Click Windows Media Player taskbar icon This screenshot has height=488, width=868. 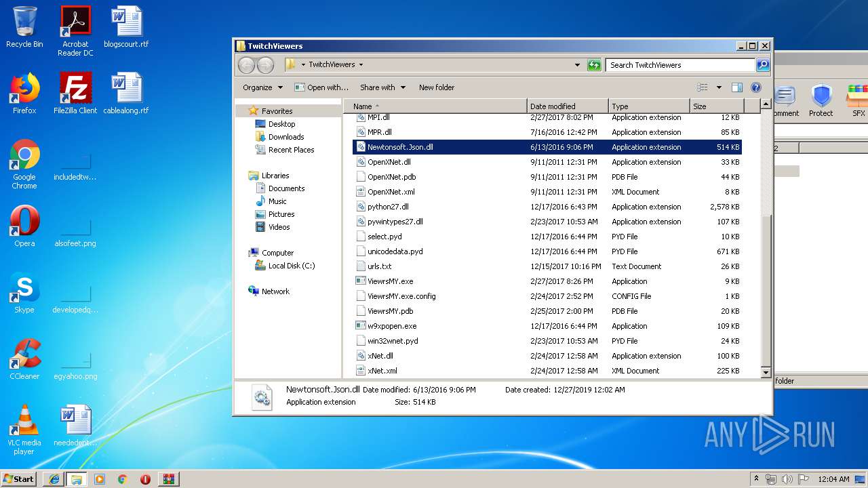point(100,479)
